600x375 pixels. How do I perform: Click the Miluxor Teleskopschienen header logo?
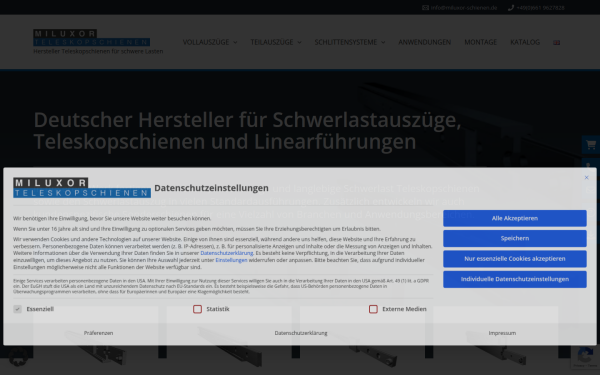tap(91, 38)
